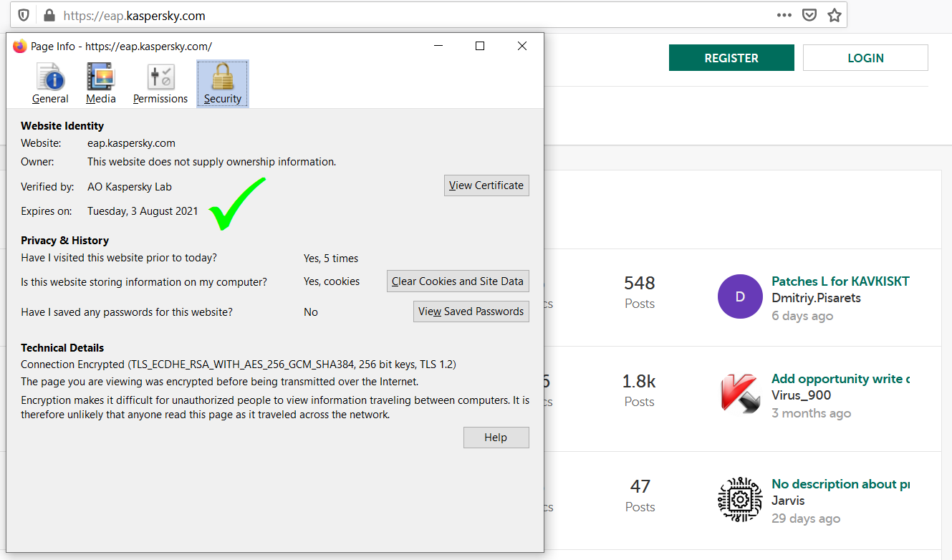Switch to the Media tab
The height and width of the screenshot is (560, 952).
(101, 84)
